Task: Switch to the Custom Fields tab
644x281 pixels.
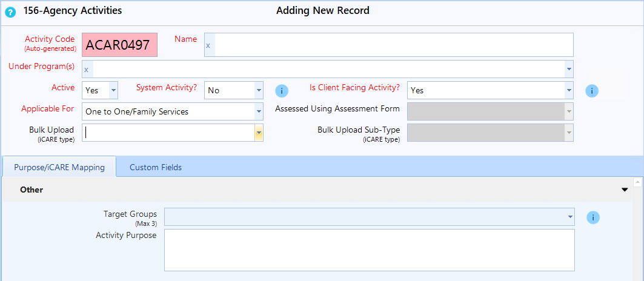Action: pyautogui.click(x=155, y=167)
